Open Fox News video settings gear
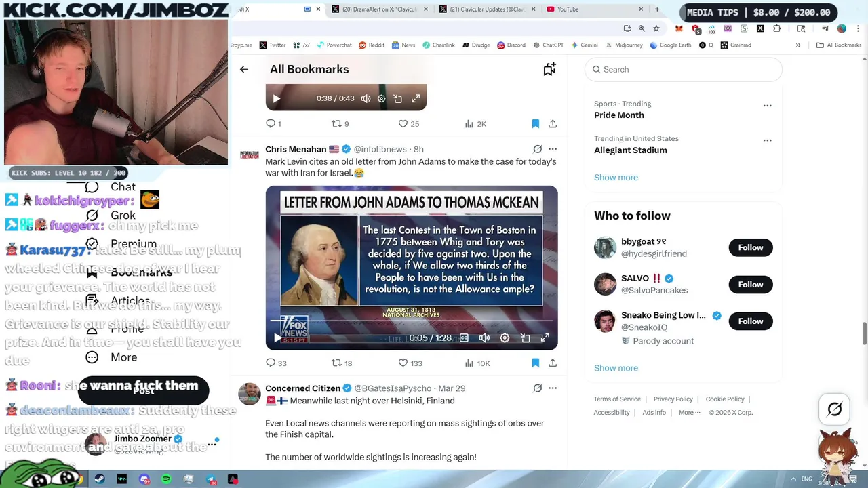 click(505, 338)
